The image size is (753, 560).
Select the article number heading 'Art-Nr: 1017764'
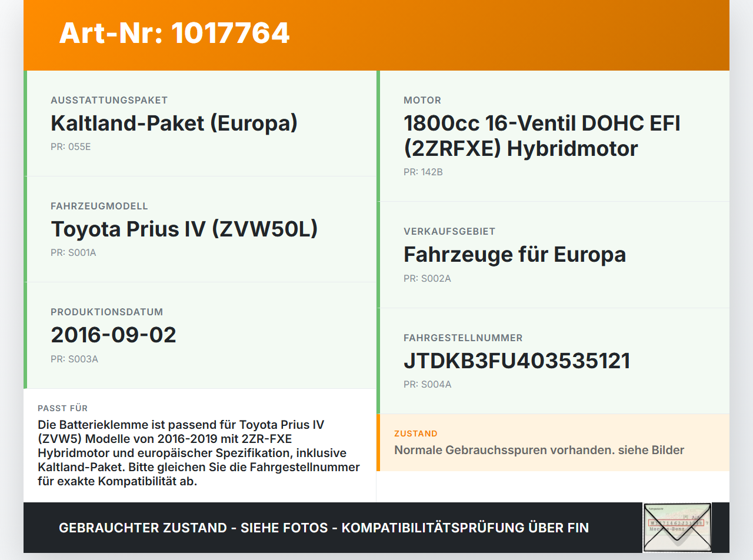point(174,33)
